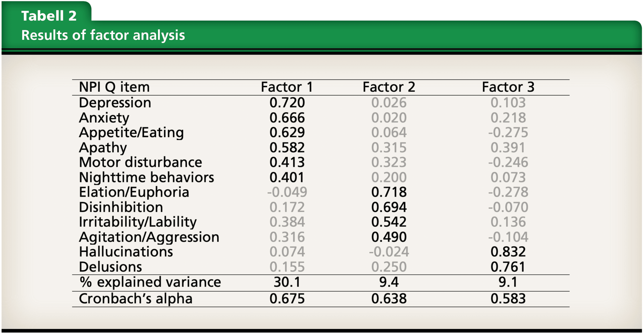The image size is (644, 335).
Task: Click the NPI Q item column header
Action: [x=114, y=87]
